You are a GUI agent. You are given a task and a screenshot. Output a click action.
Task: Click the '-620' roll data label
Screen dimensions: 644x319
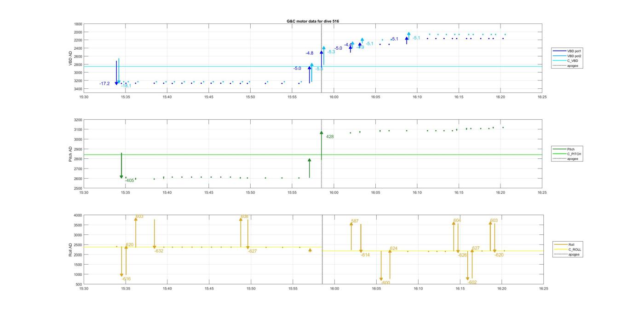click(499, 255)
